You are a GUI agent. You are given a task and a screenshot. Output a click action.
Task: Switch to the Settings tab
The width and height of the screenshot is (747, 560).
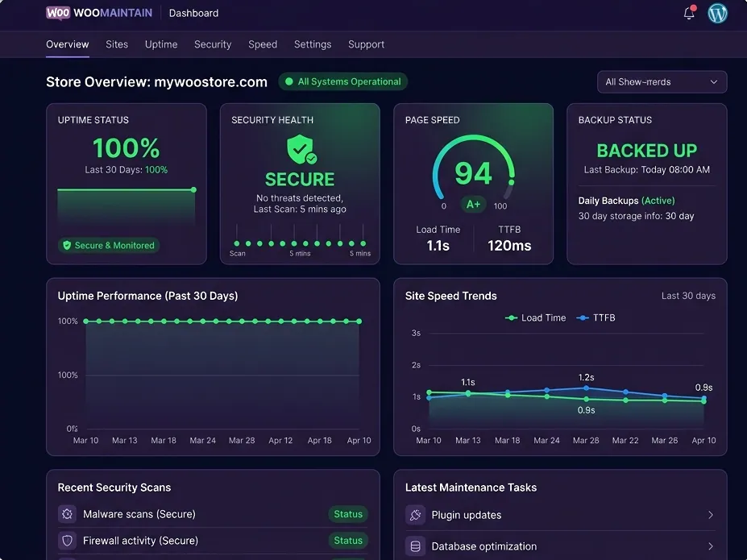tap(313, 44)
